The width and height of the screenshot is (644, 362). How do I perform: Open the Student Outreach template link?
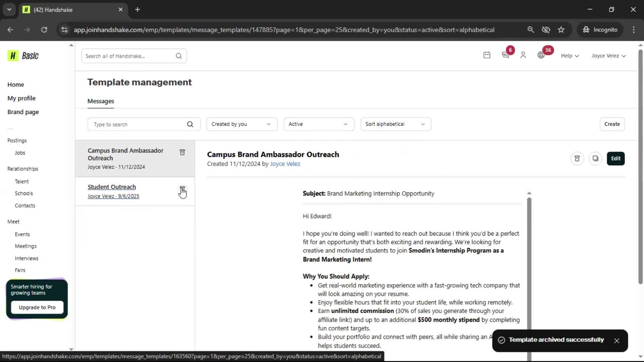pos(112,187)
